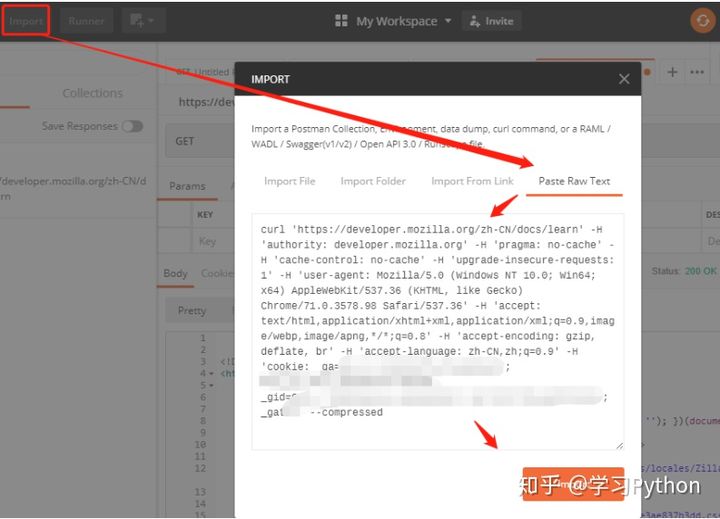Image resolution: width=720 pixels, height=519 pixels.
Task: Click the textarea resize handle corner
Action: pos(619,445)
